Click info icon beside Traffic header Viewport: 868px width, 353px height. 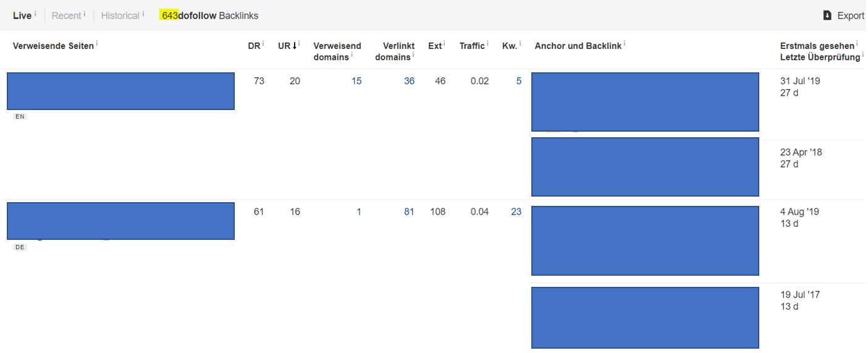488,44
